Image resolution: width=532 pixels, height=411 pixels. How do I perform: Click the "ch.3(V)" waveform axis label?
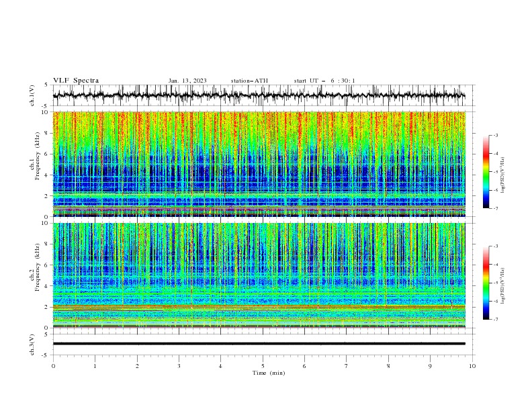point(32,345)
